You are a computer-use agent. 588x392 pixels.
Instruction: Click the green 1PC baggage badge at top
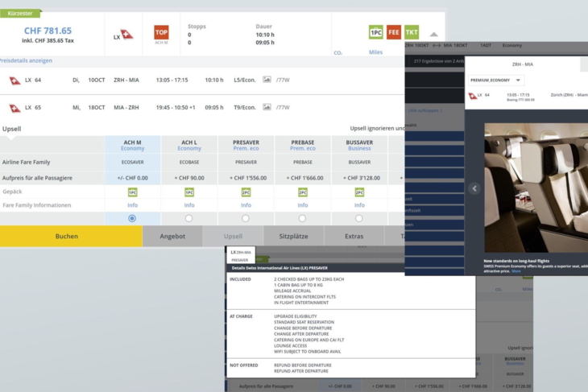[375, 33]
